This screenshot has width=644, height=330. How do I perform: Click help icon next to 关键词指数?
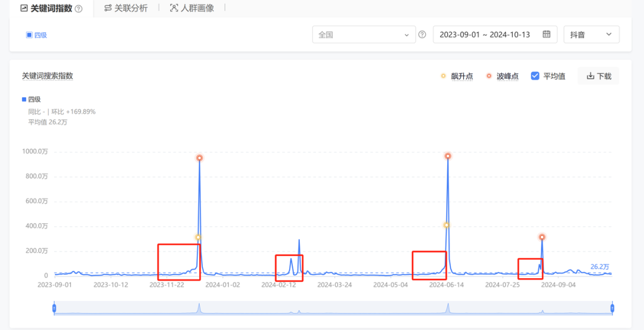point(79,9)
